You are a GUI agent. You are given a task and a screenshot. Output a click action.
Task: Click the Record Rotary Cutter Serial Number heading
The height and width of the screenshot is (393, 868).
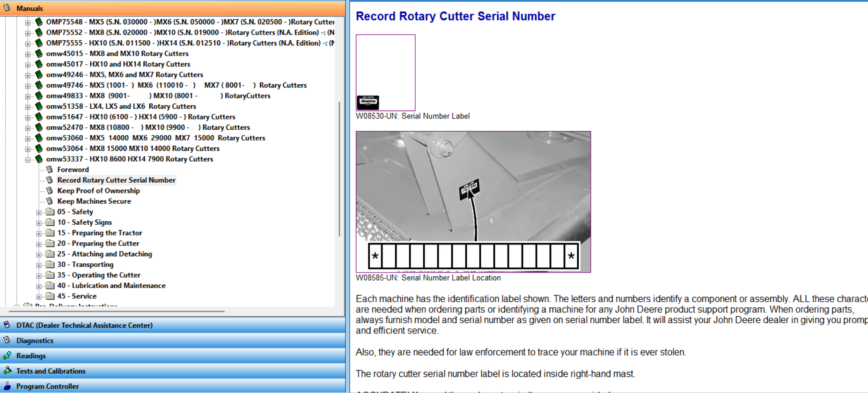[x=456, y=16]
